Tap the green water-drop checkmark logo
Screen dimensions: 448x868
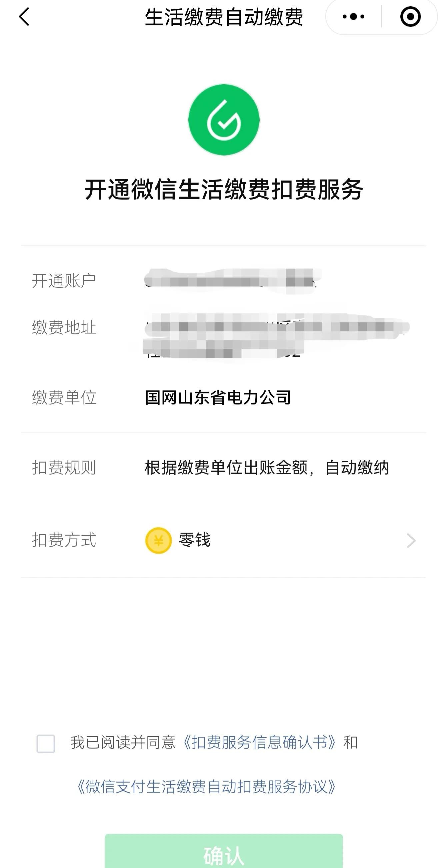224,120
